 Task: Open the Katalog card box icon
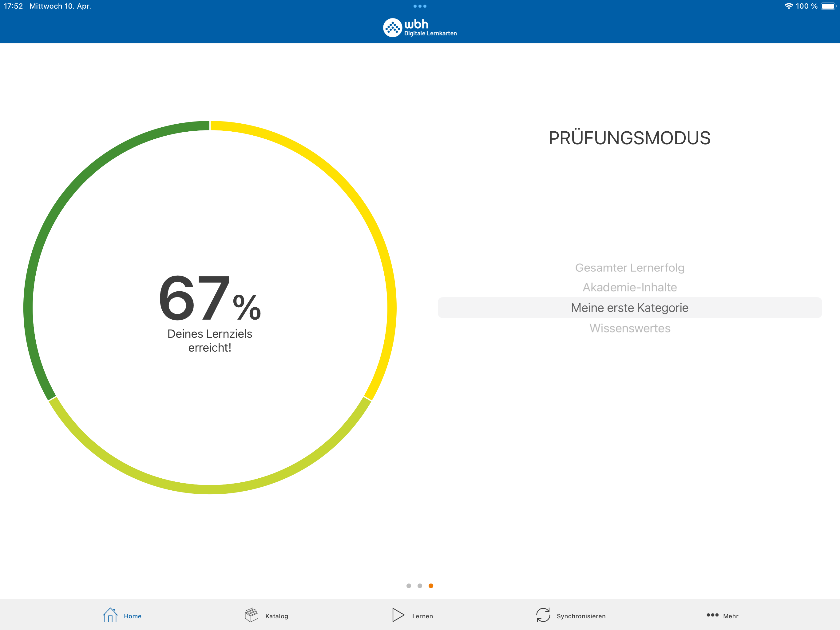click(x=252, y=615)
